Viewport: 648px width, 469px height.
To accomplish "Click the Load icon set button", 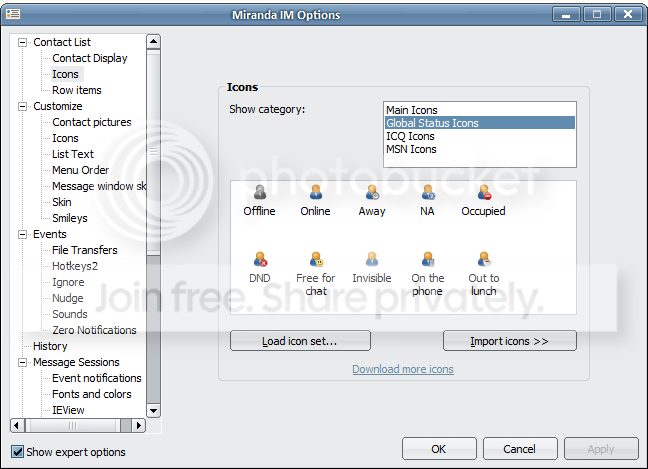I will tap(300, 341).
